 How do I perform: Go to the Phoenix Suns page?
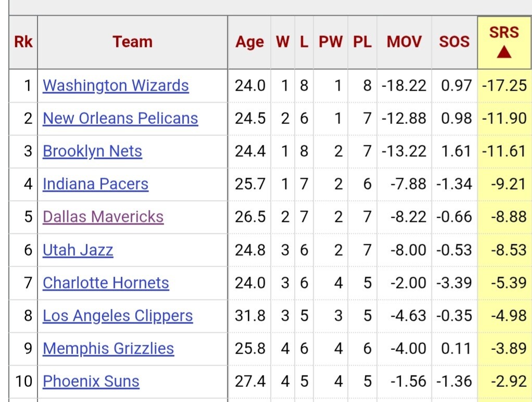[x=91, y=381]
